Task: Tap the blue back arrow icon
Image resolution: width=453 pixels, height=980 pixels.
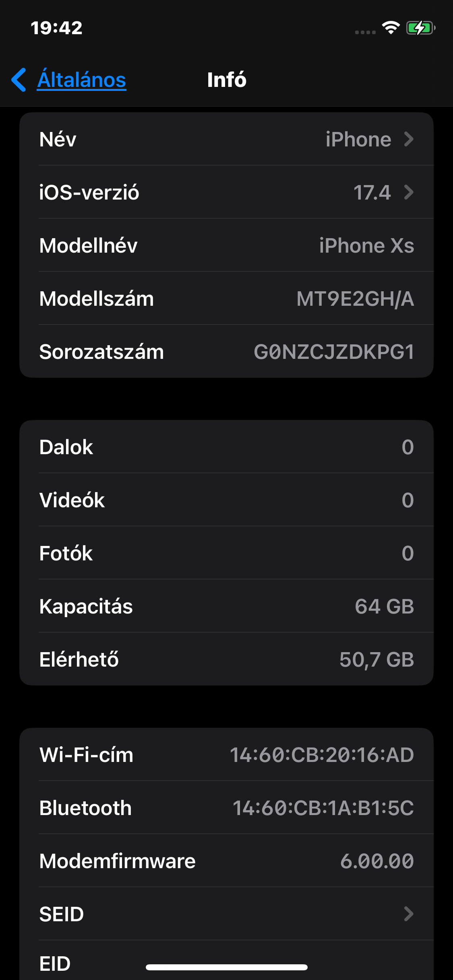Action: 19,80
